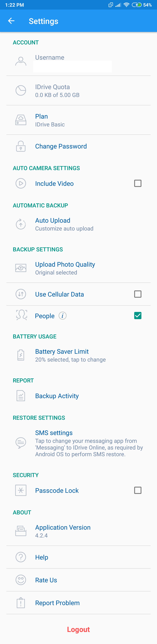Tap the battery icon under Battery Usage
The height and width of the screenshot is (644, 157).
21,355
